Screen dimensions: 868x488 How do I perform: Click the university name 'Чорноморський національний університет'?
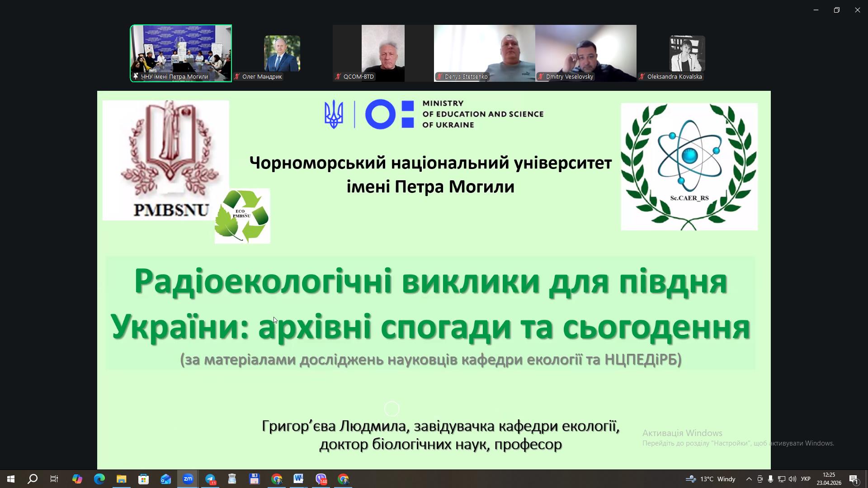[430, 163]
